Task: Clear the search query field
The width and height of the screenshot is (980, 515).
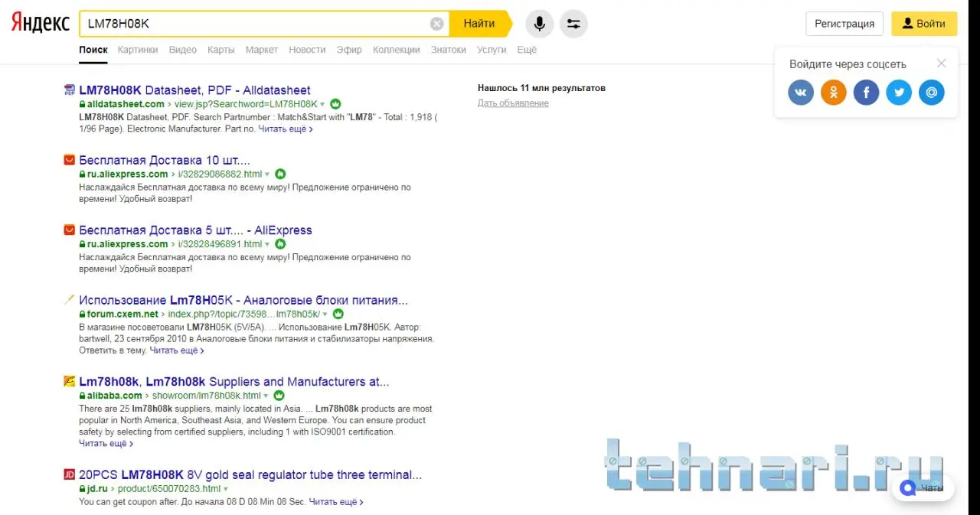Action: point(437,24)
